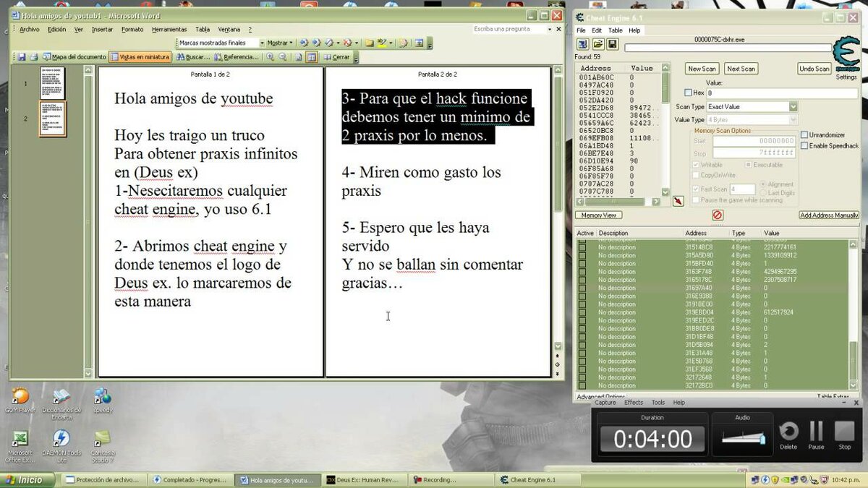868x488 pixels.
Task: Toggle Vistas en miniatura in Word
Action: click(140, 57)
